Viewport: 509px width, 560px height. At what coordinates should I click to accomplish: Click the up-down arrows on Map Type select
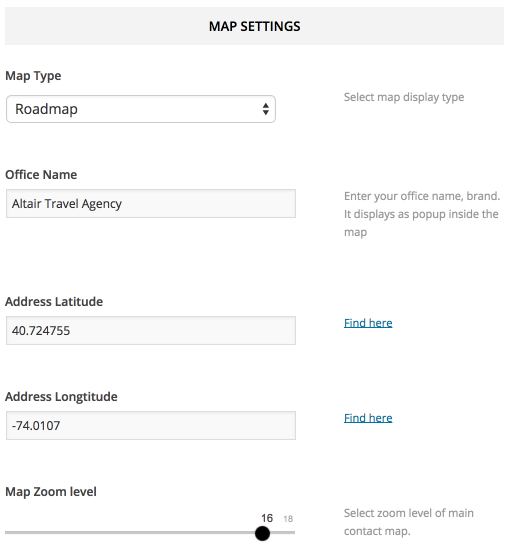click(265, 109)
